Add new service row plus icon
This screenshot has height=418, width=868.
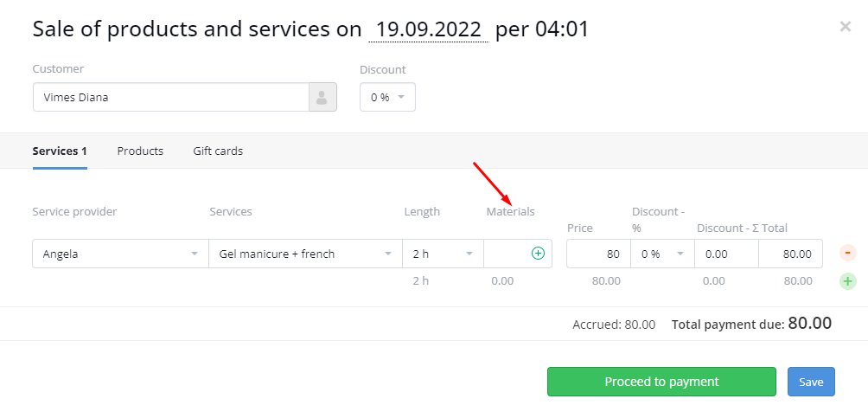[x=847, y=281]
